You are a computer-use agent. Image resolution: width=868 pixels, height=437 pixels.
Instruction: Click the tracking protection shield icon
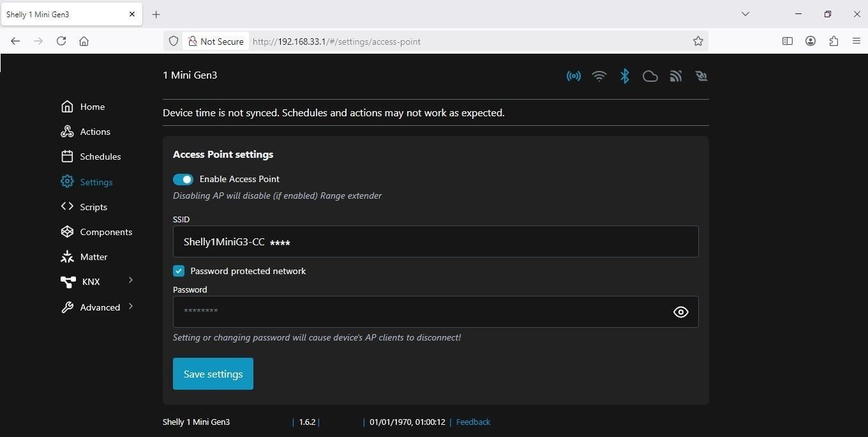(x=173, y=41)
